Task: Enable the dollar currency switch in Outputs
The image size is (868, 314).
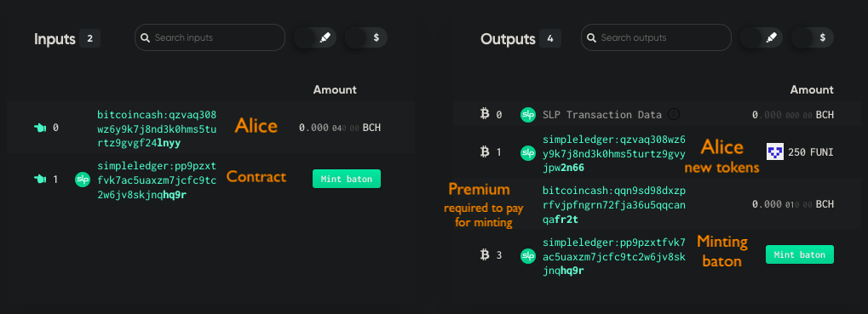Action: pyautogui.click(x=812, y=37)
